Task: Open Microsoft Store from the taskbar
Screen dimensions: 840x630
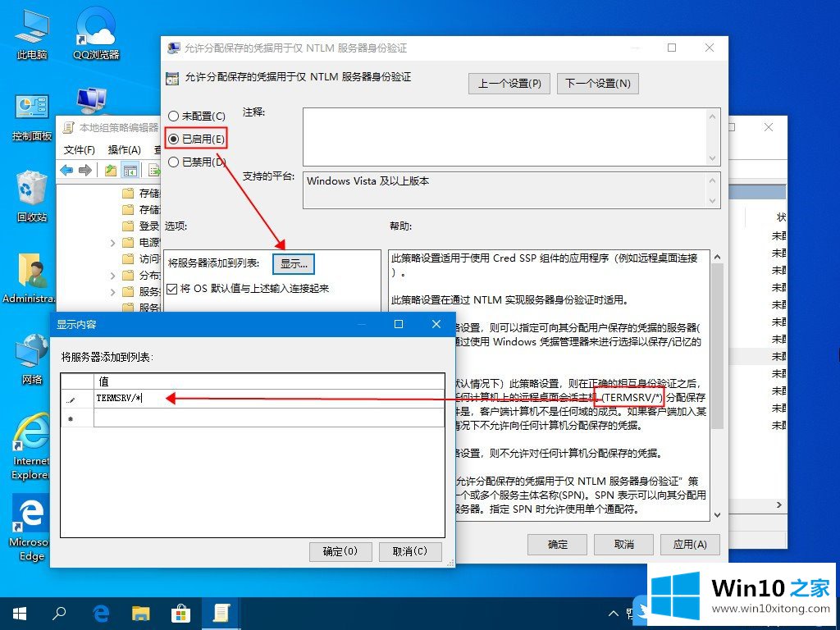Action: [180, 614]
